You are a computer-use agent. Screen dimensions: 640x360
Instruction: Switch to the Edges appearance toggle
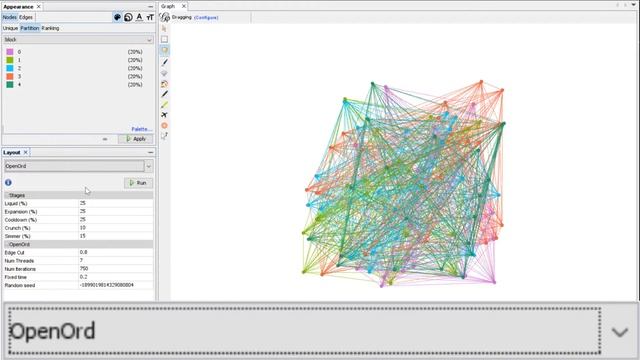[26, 17]
